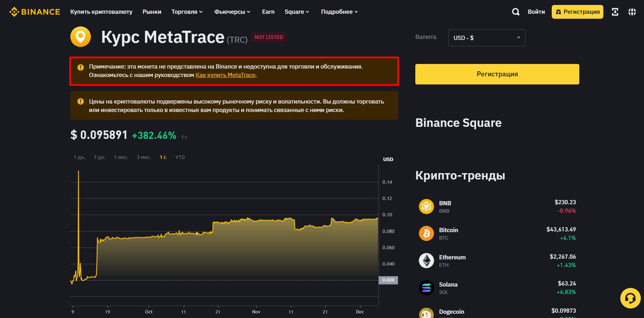The image size is (644, 318).
Task: Select the 1 г. chart range
Action: (x=163, y=157)
